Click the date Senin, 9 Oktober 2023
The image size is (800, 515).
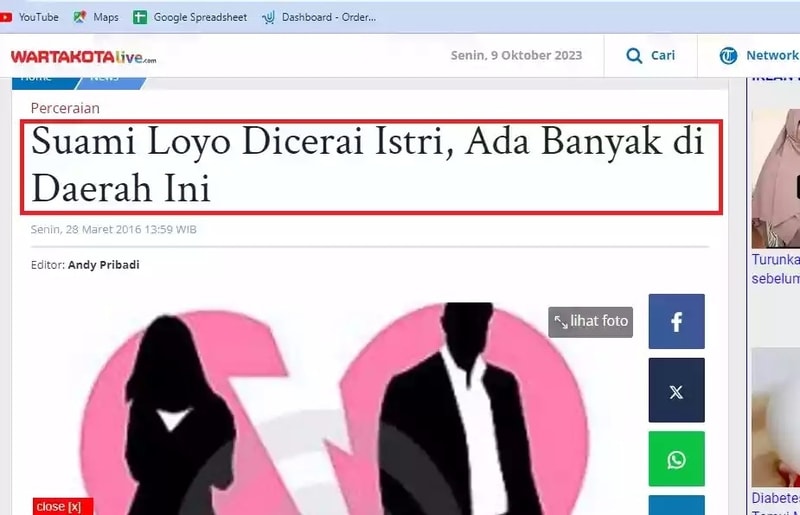(x=516, y=55)
